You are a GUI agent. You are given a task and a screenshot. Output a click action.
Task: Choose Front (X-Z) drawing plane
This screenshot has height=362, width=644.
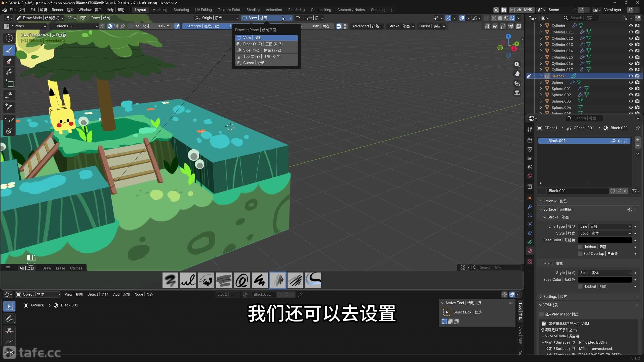coord(266,44)
